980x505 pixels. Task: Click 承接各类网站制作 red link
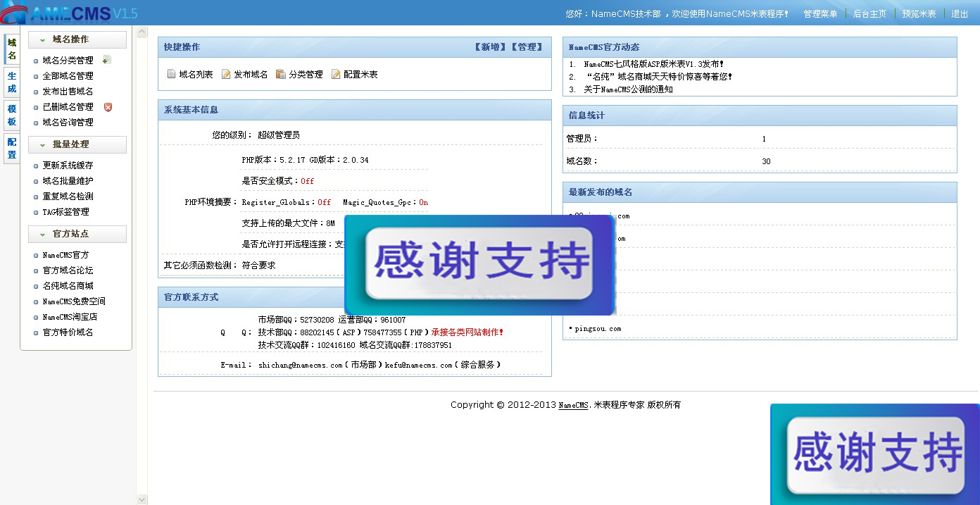tap(467, 332)
